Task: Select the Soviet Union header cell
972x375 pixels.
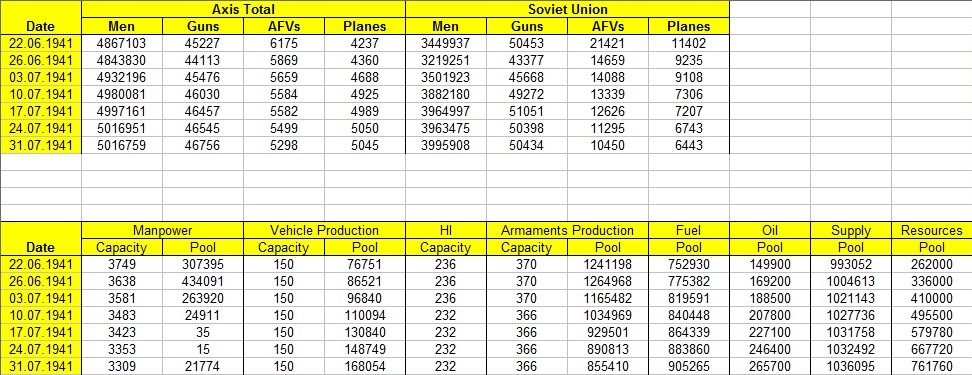Action: pyautogui.click(x=567, y=9)
